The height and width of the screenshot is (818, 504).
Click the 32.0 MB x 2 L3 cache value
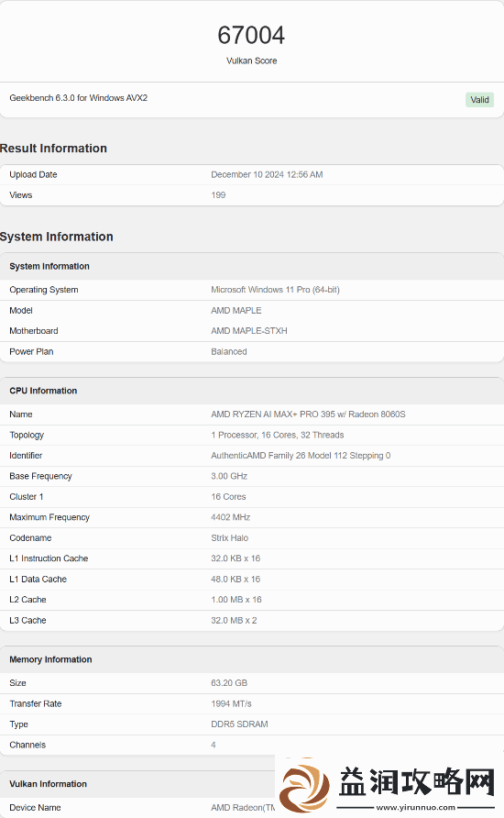234,620
